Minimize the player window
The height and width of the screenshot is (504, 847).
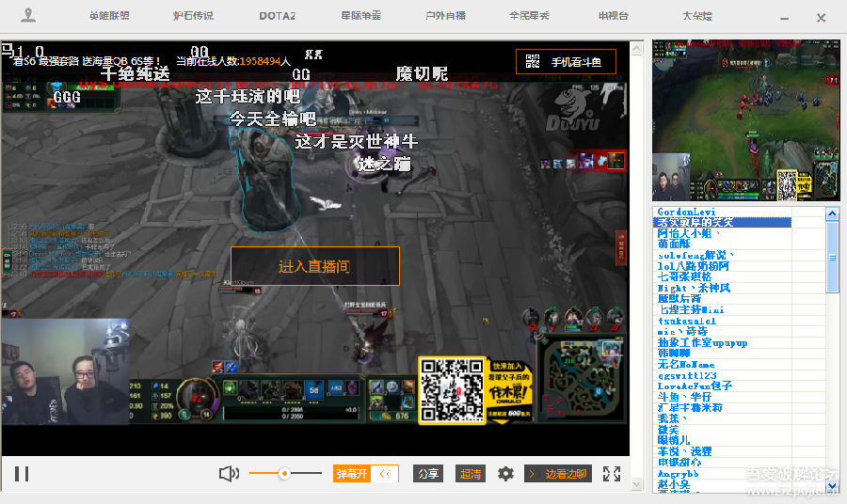click(787, 18)
